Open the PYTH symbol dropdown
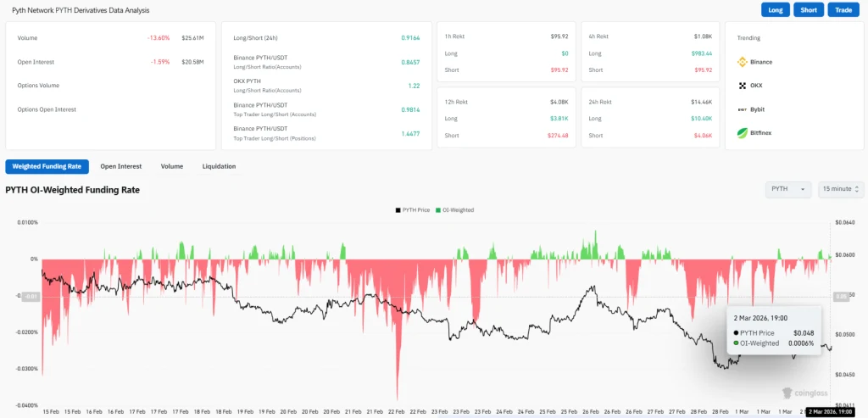Viewport: 868px width, 418px height. (x=788, y=189)
